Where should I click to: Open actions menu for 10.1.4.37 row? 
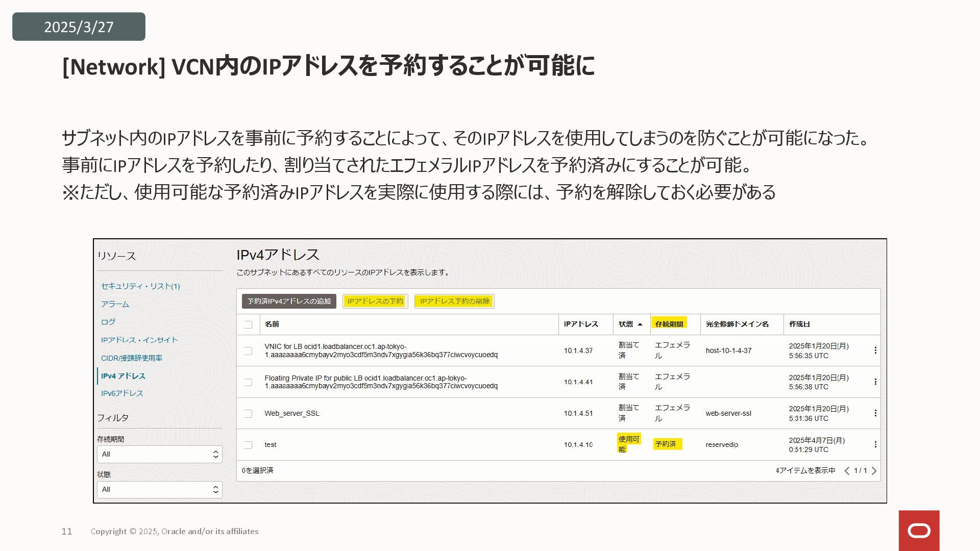(875, 350)
